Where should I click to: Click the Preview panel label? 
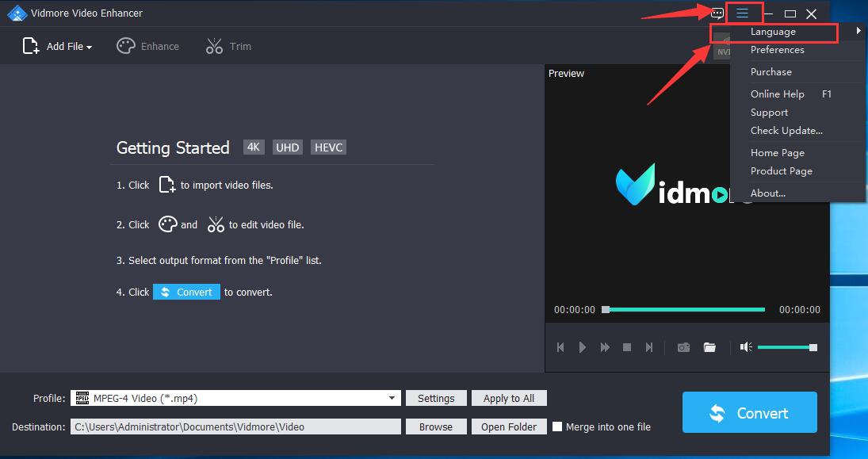click(566, 73)
